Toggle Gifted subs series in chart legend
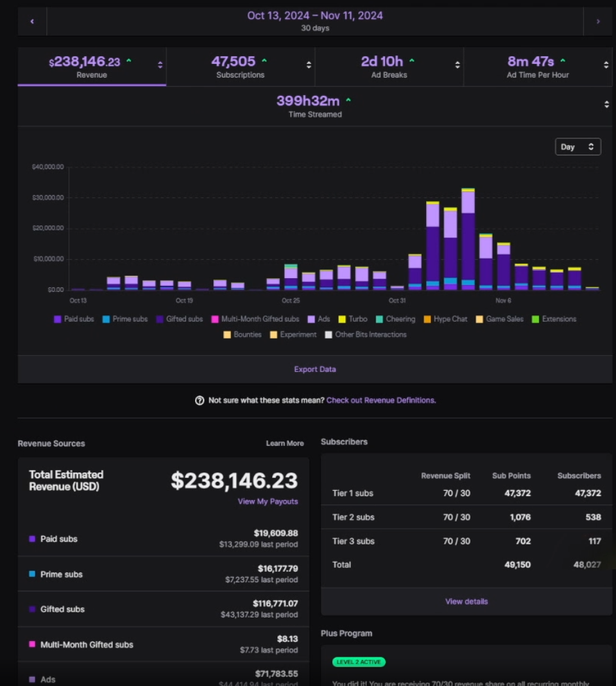Image resolution: width=616 pixels, height=686 pixels. [179, 319]
